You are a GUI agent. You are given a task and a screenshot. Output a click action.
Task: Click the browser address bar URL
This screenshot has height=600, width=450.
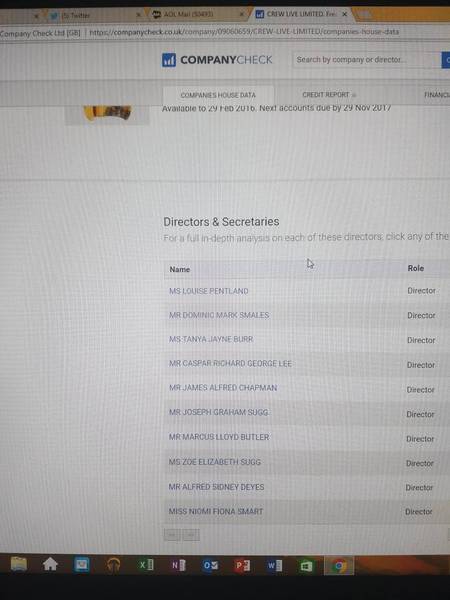click(244, 32)
